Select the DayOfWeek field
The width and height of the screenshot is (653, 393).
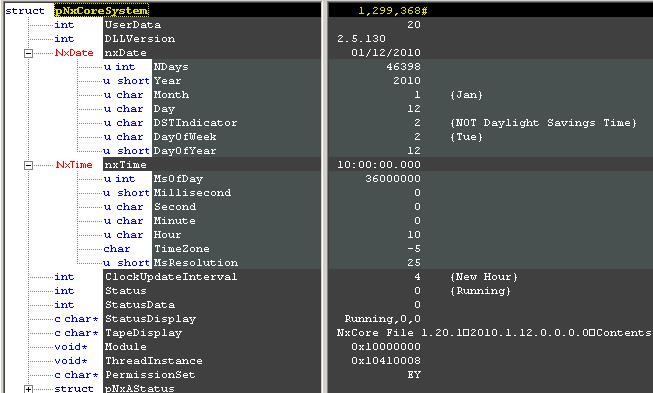pyautogui.click(x=185, y=137)
